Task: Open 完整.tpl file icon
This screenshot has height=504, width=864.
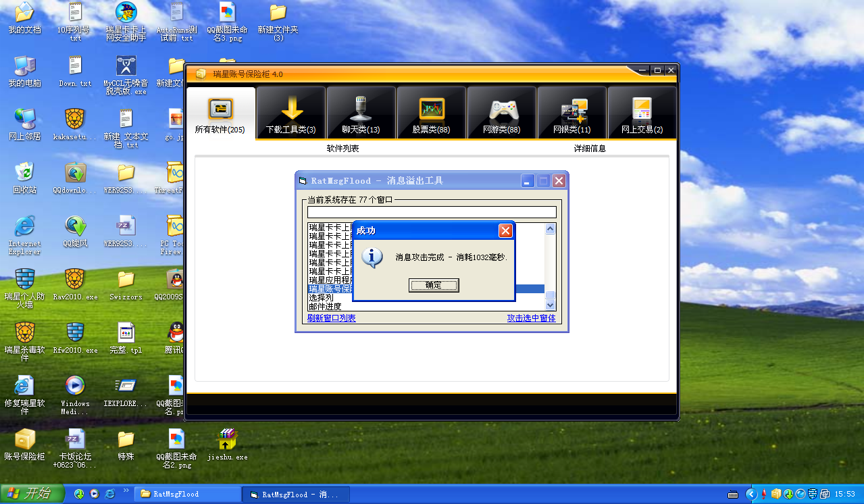Action: (126, 336)
